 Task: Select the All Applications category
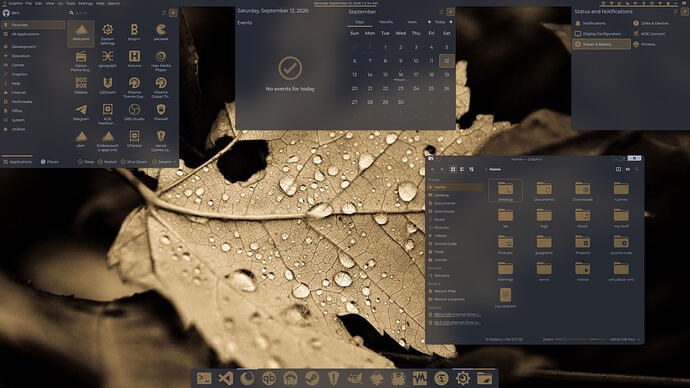33,34
